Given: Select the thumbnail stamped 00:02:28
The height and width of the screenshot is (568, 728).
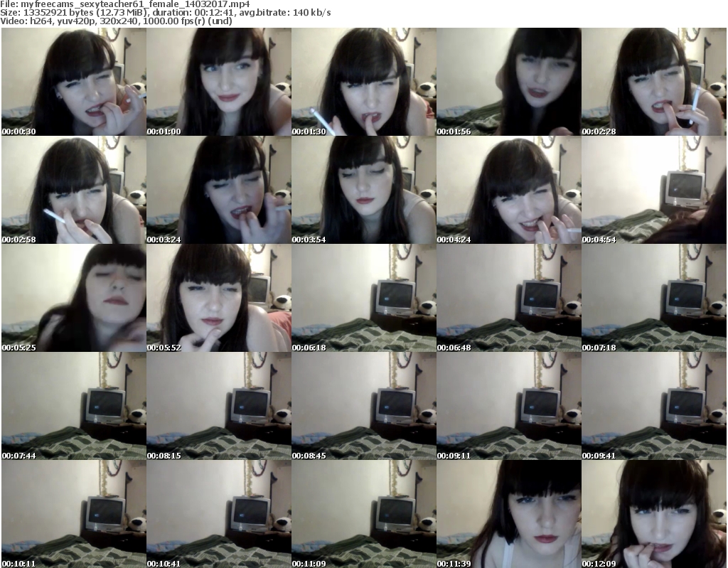Looking at the screenshot, I should coord(654,82).
